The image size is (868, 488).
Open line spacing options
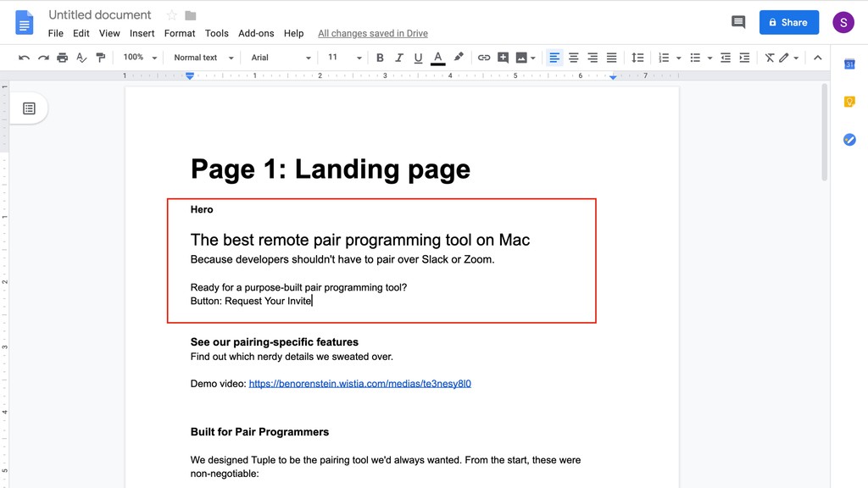click(637, 58)
